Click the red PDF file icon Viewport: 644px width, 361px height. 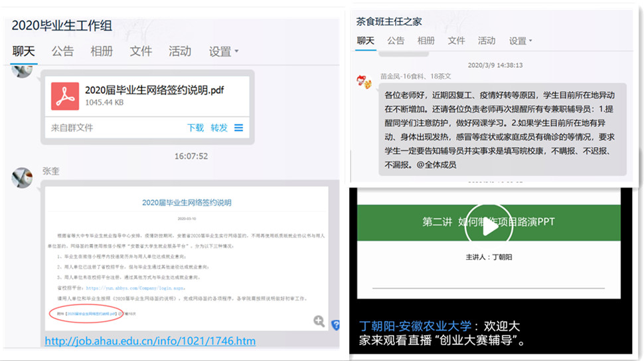65,96
